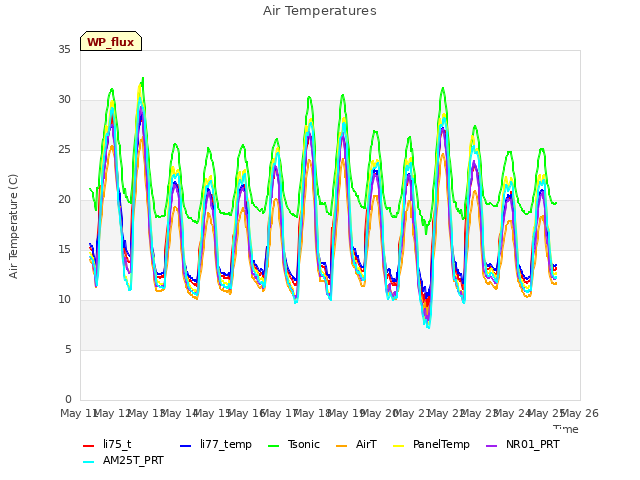Click the NR01_PRT legend label
The image size is (640, 480).
pyautogui.click(x=533, y=444)
